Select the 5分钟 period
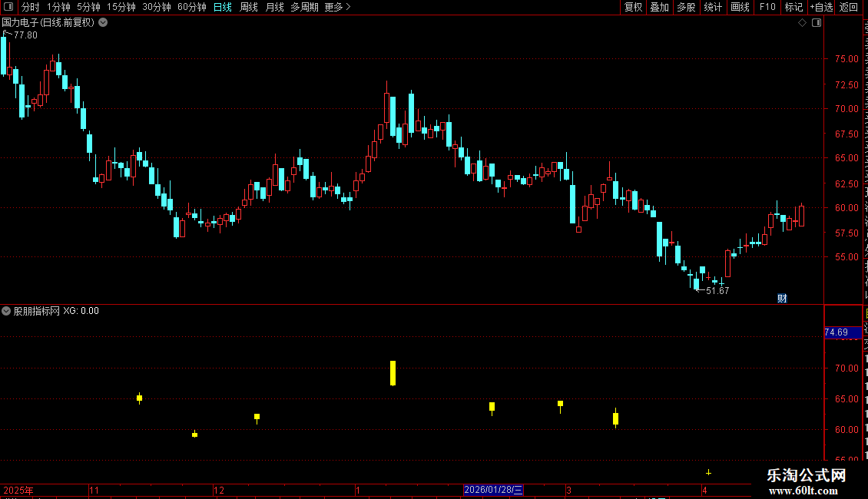The height and width of the screenshot is (499, 868). [88, 7]
